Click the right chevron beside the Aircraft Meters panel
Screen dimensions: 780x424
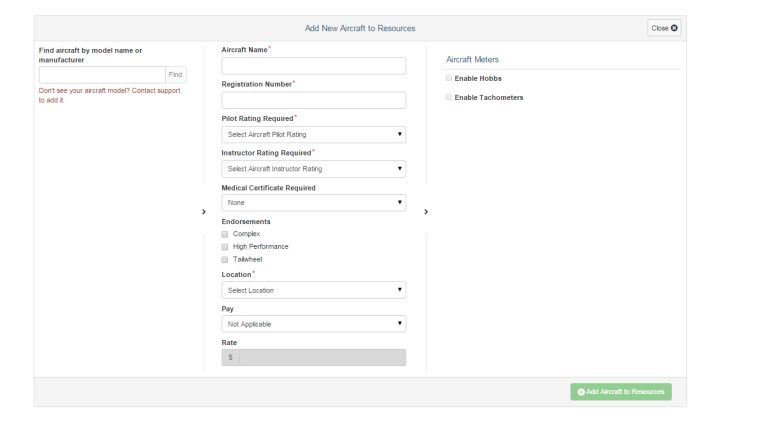(426, 212)
